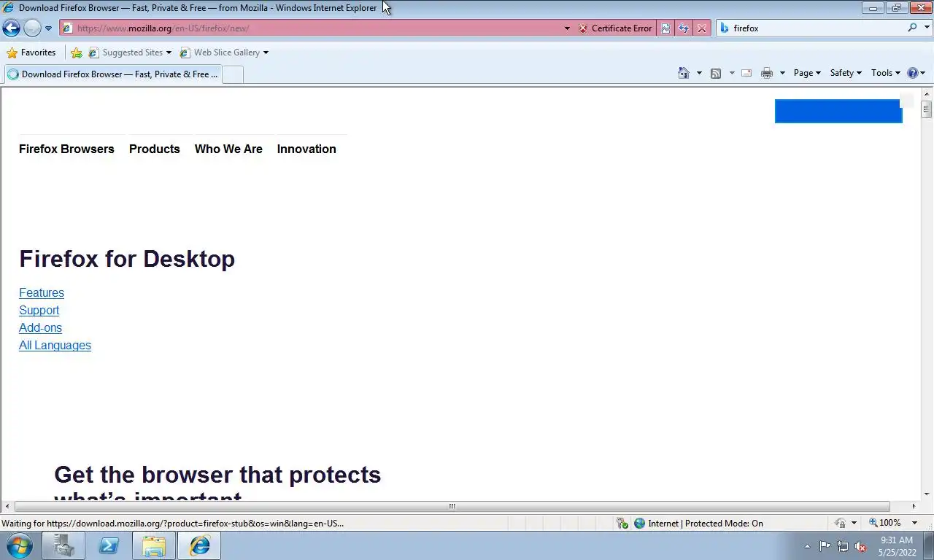Go back with the Back arrow button
This screenshot has width=934, height=560.
click(11, 28)
